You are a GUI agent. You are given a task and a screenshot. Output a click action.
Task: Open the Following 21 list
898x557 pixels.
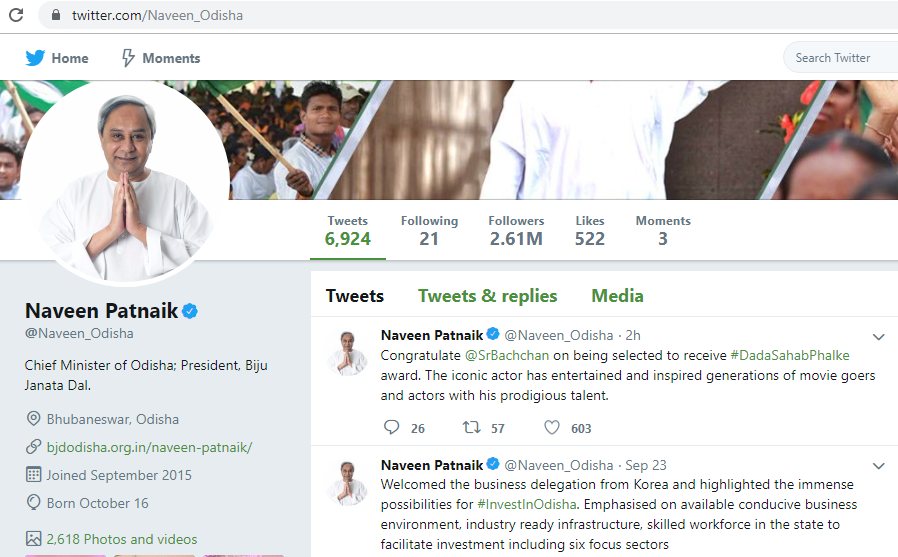[x=430, y=231]
